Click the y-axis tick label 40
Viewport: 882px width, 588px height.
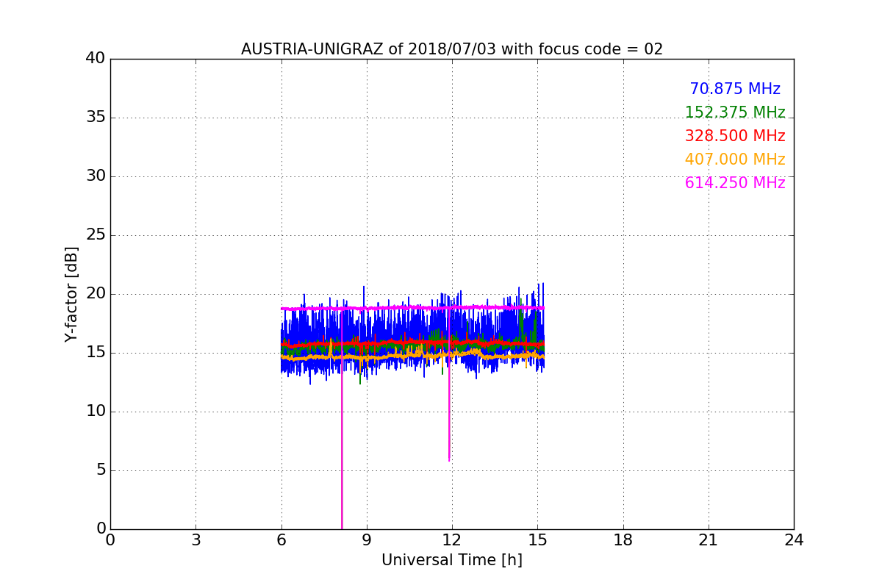click(x=96, y=59)
